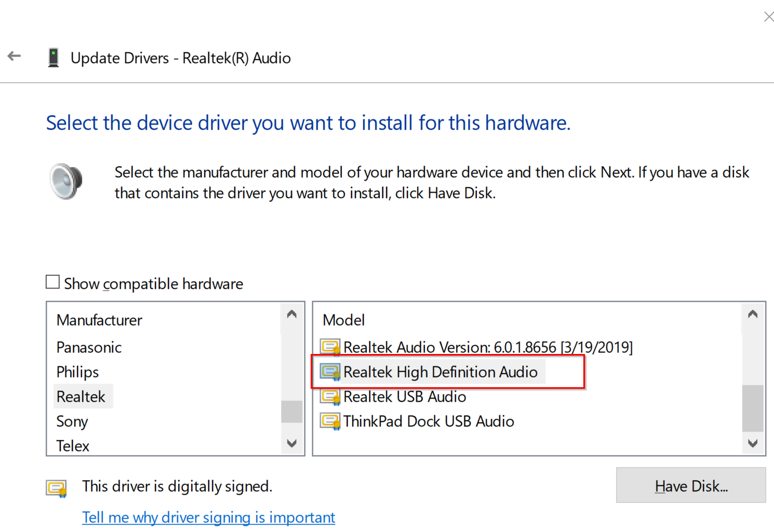Select Realtek USB Audio model

pos(405,397)
